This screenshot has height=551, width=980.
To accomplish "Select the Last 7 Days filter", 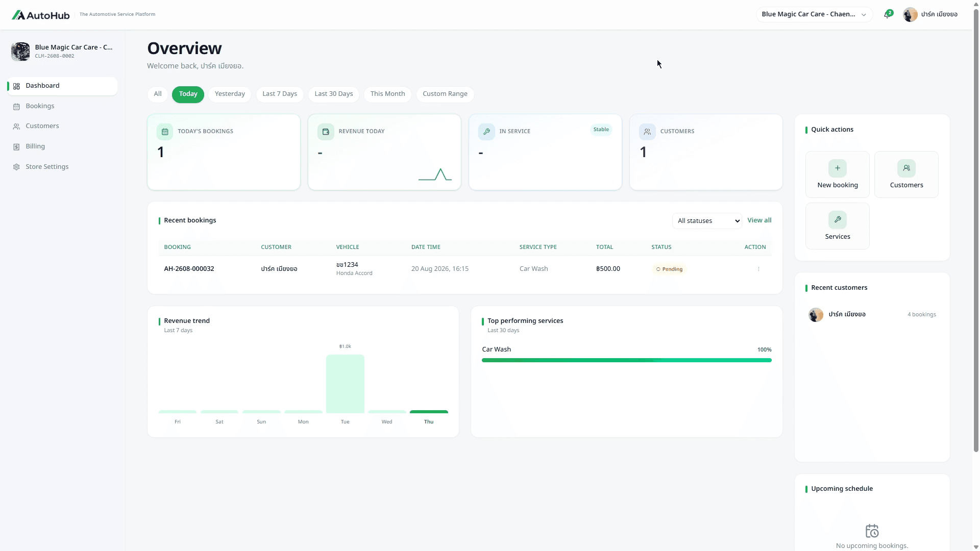I will (280, 94).
